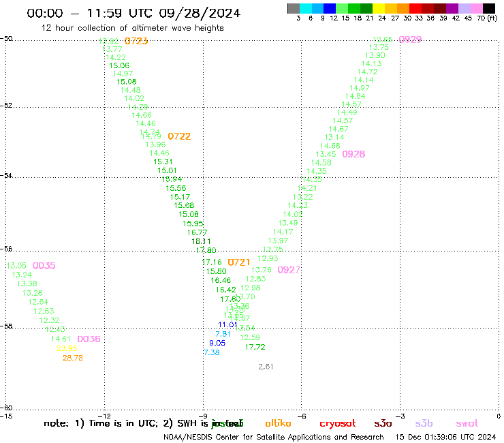Click the 16.77 wave height value
The width and height of the screenshot is (504, 443).
coord(197,232)
